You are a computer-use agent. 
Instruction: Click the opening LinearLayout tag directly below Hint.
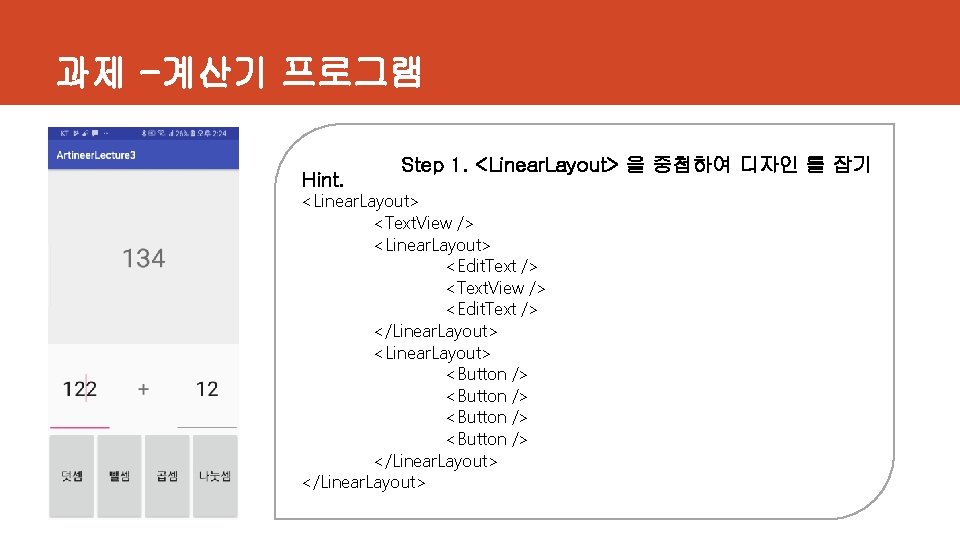(x=360, y=201)
